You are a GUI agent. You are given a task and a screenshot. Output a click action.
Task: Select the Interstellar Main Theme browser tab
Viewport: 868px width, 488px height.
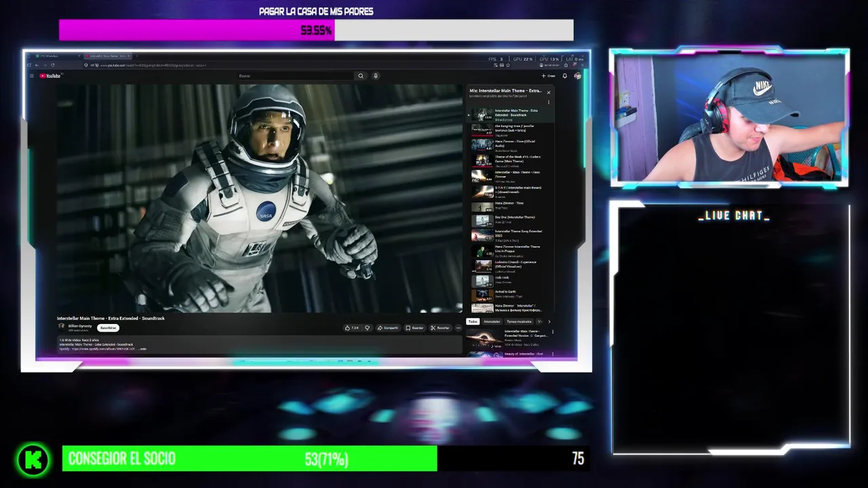click(108, 56)
